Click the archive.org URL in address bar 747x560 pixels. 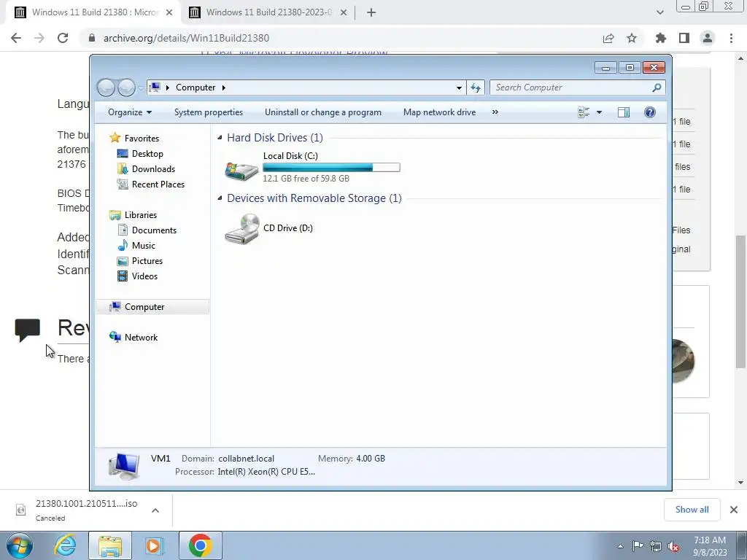pos(186,38)
